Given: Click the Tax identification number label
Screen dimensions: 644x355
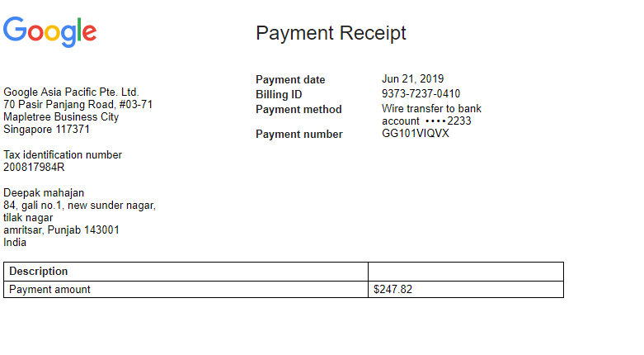Looking at the screenshot, I should 63,155.
